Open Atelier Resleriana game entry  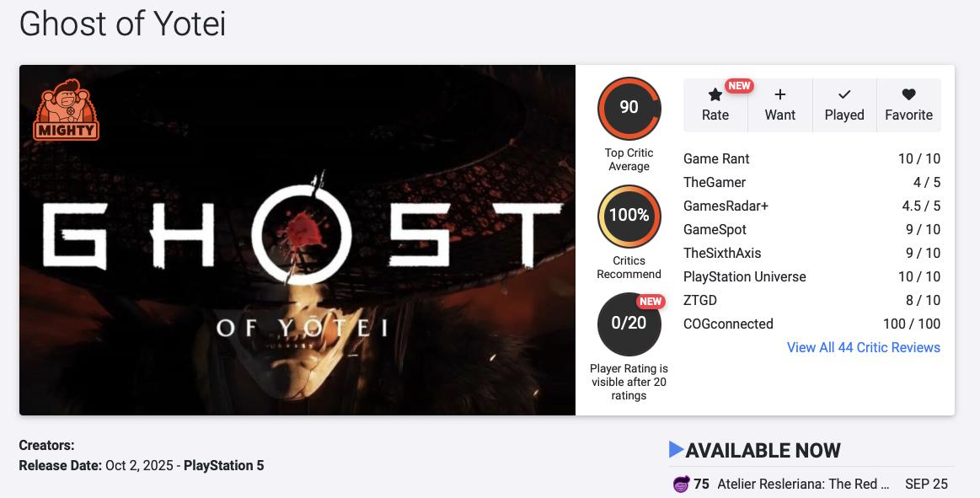pos(803,485)
